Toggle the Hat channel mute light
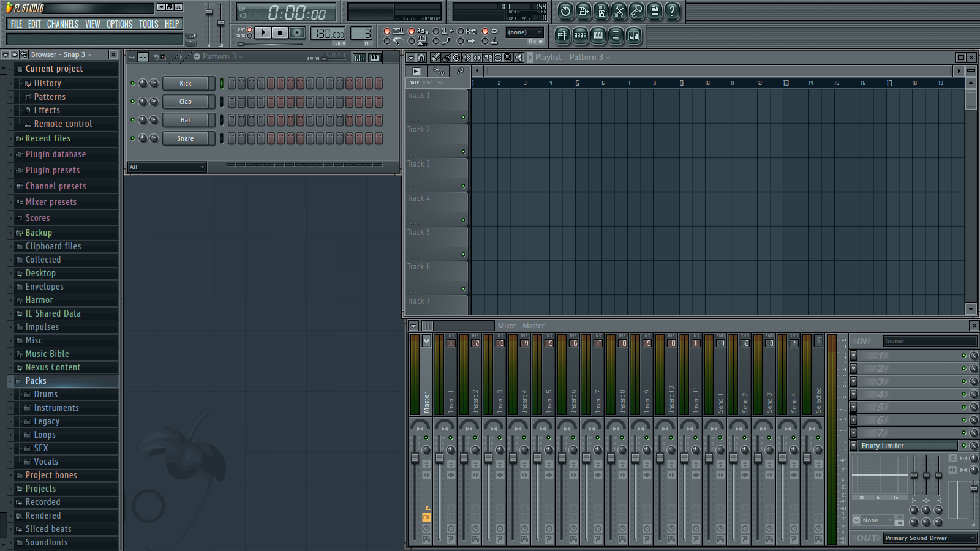This screenshot has width=980, height=551. (132, 120)
